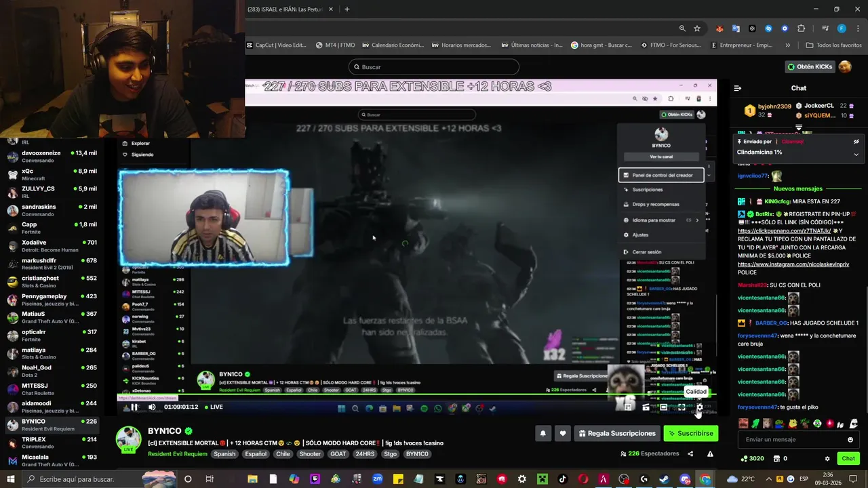Expand the gift leaderboard handle
This screenshot has width=868, height=488.
click(x=799, y=127)
